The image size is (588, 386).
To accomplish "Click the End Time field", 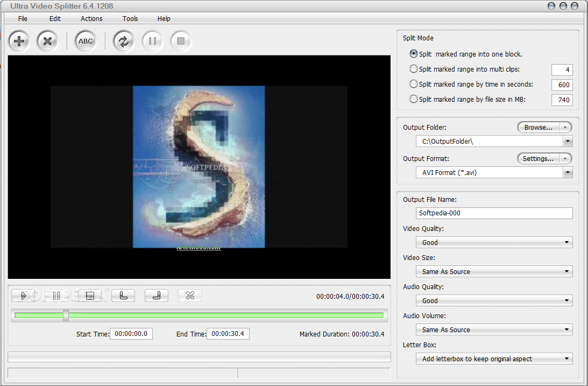I will [x=228, y=333].
